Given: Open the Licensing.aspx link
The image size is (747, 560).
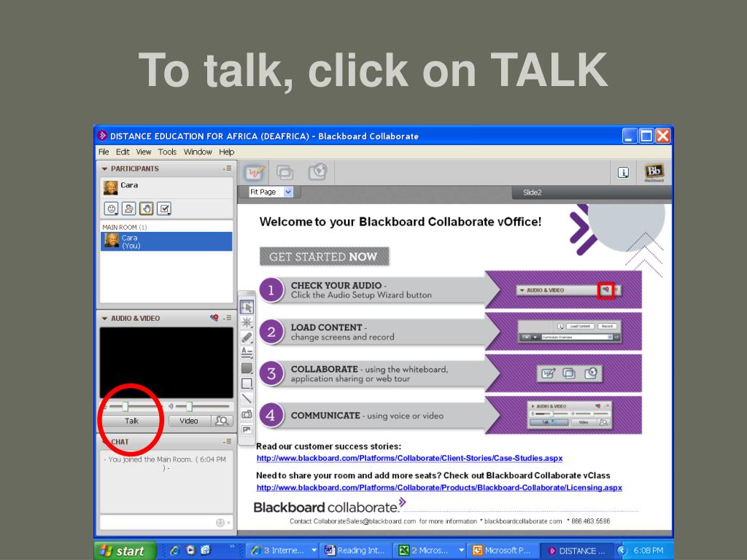Looking at the screenshot, I should click(439, 488).
